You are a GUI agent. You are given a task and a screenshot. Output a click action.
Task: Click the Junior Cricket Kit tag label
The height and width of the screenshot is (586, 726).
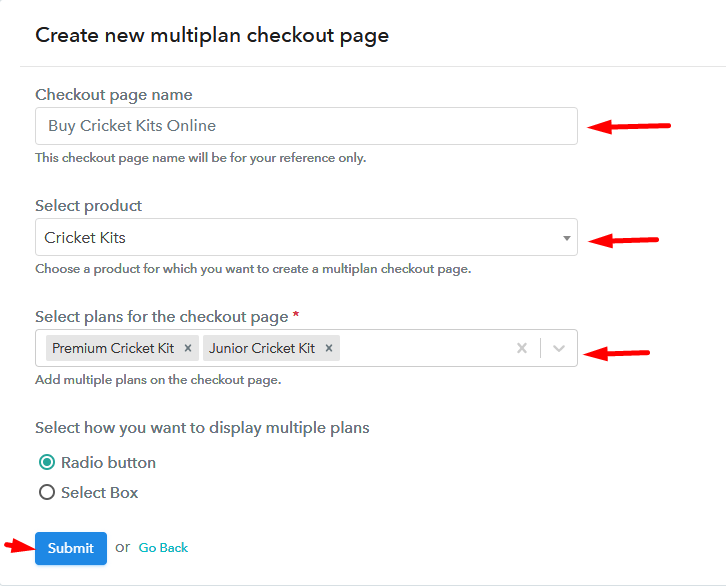pos(262,348)
